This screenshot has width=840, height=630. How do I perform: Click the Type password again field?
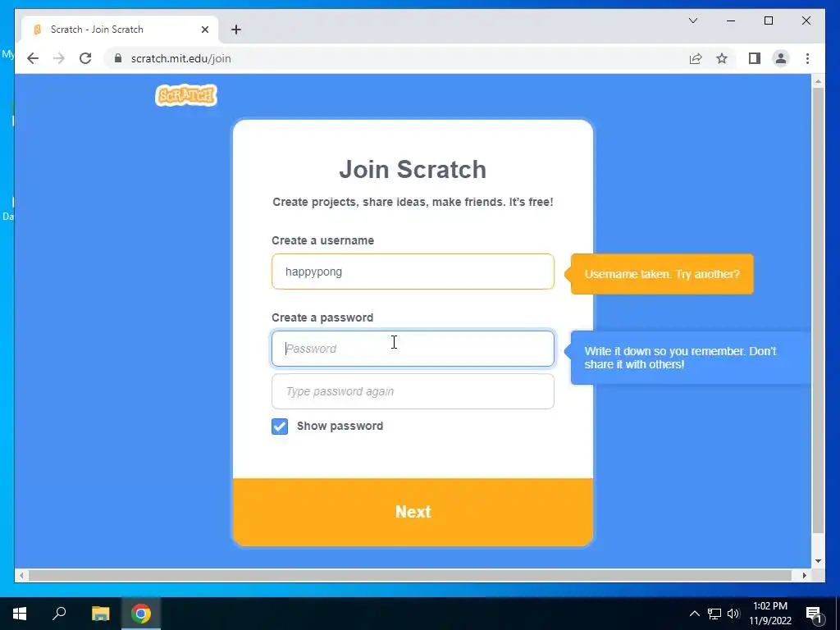coord(413,391)
